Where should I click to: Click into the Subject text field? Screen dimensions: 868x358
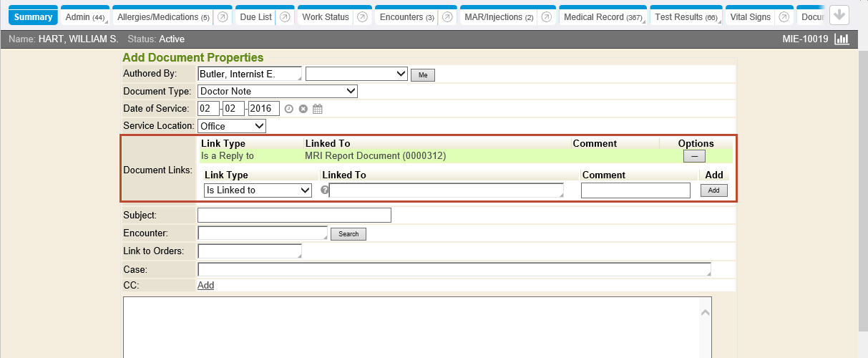click(294, 216)
